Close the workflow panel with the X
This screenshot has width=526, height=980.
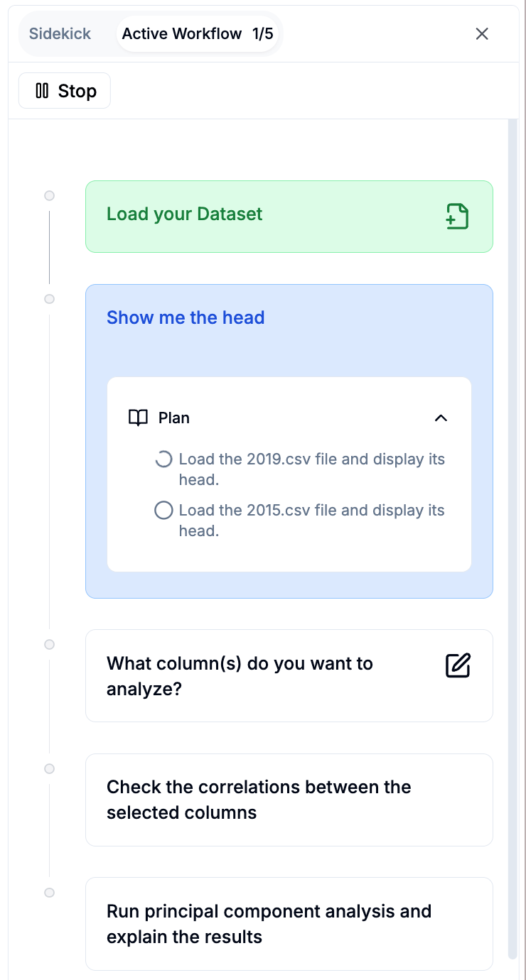pyautogui.click(x=482, y=34)
